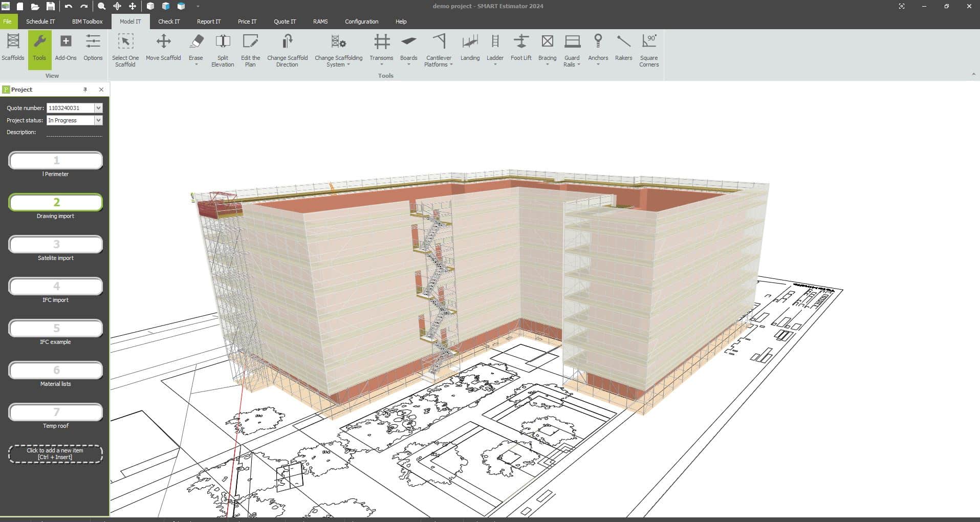Open the RAMS tab
This screenshot has width=980, height=522.
coord(320,21)
